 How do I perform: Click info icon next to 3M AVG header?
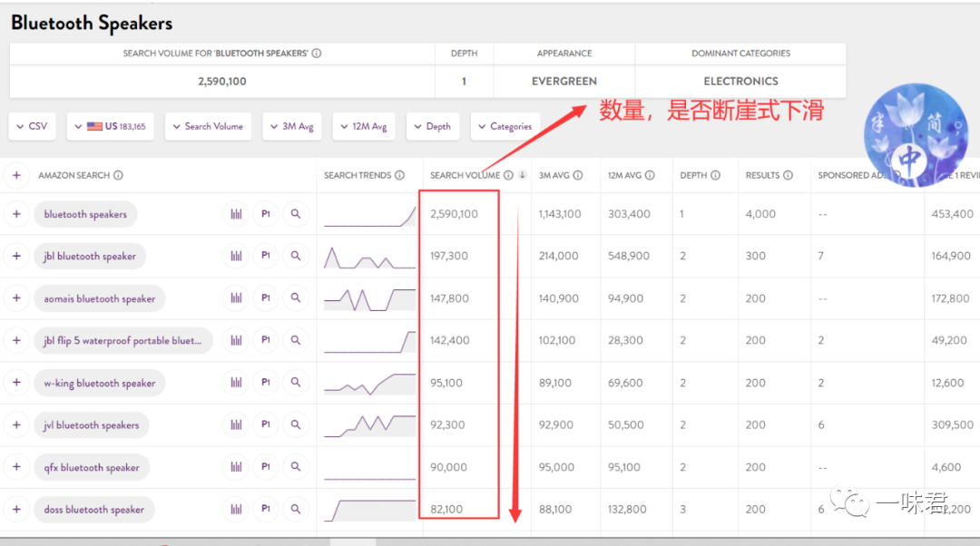(577, 175)
